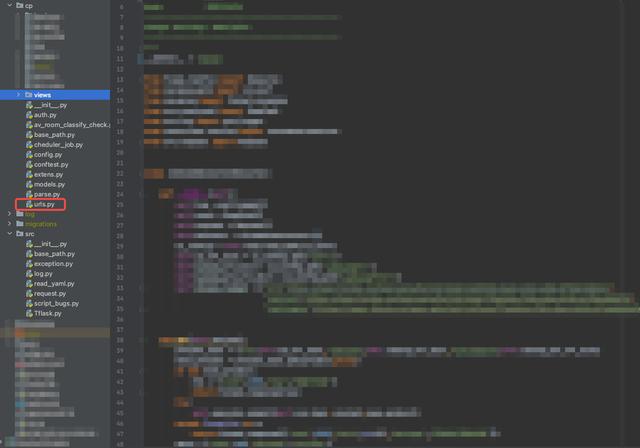Click the Python icon beside extens.py

click(x=29, y=175)
